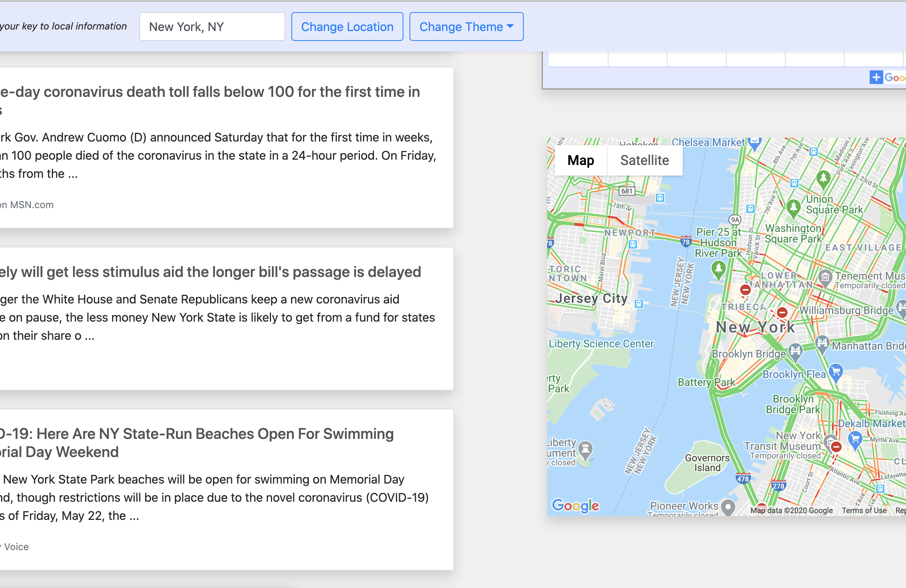
Task: Click the Brooklyn Flea shopping cart pin
Action: click(x=836, y=372)
